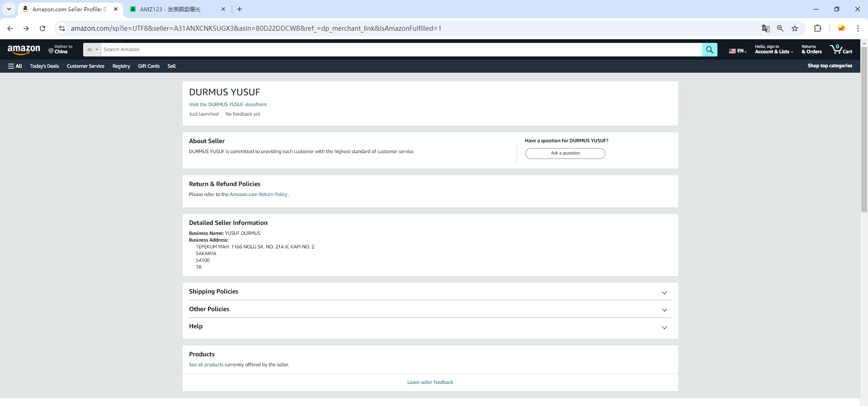Bookmark this page with the star icon
Image resolution: width=868 pixels, height=406 pixels.
pyautogui.click(x=795, y=28)
